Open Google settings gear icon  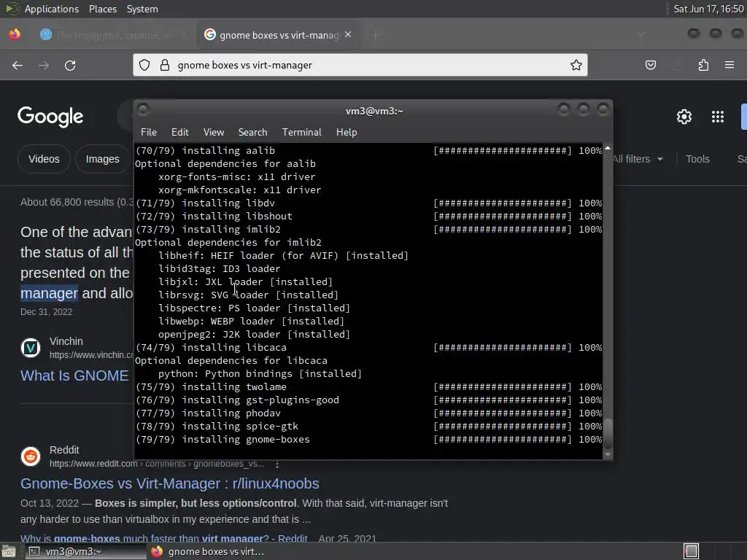[x=684, y=117]
